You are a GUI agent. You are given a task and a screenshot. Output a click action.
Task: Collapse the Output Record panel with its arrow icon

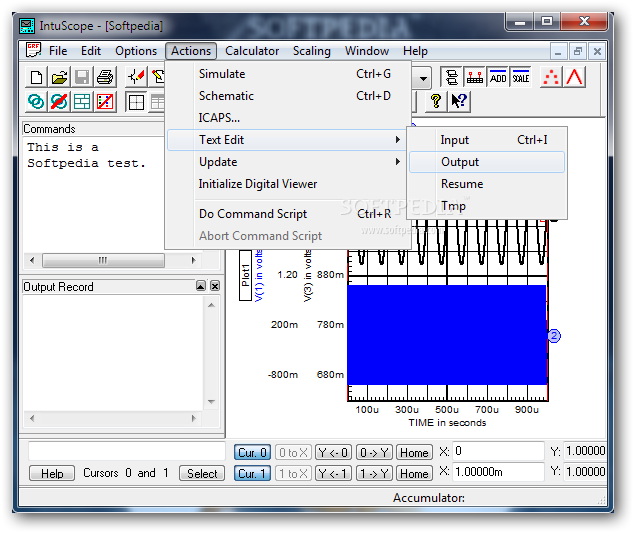201,286
